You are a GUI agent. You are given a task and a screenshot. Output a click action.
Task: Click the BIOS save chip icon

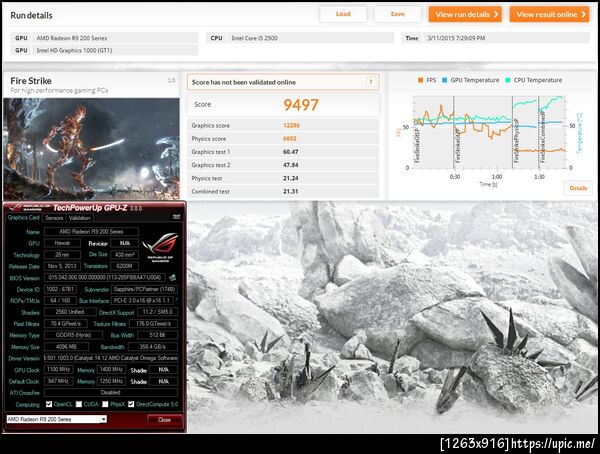[173, 277]
